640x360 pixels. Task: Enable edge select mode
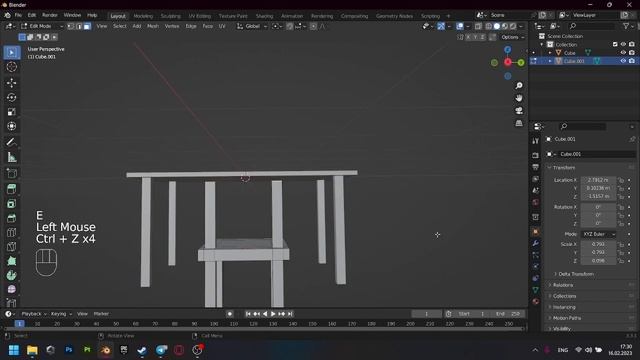point(79,26)
